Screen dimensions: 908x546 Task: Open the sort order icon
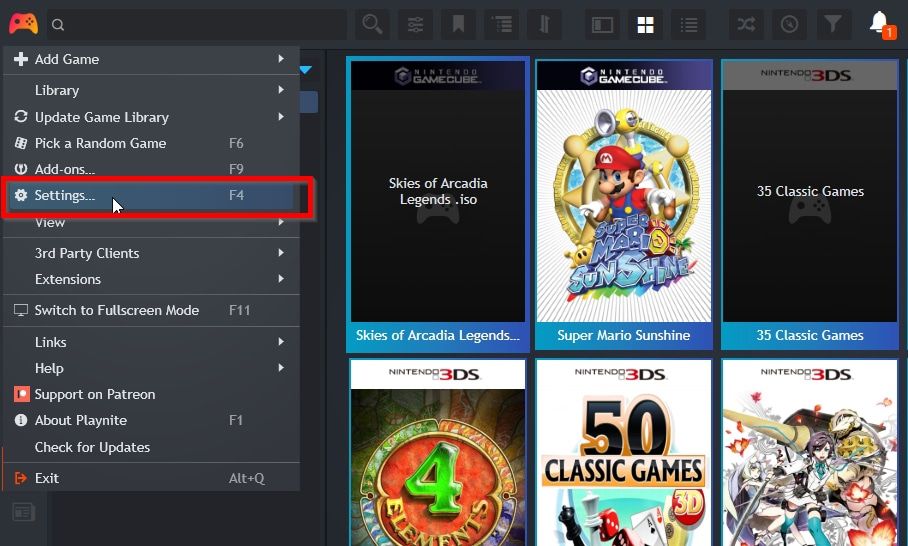point(544,24)
